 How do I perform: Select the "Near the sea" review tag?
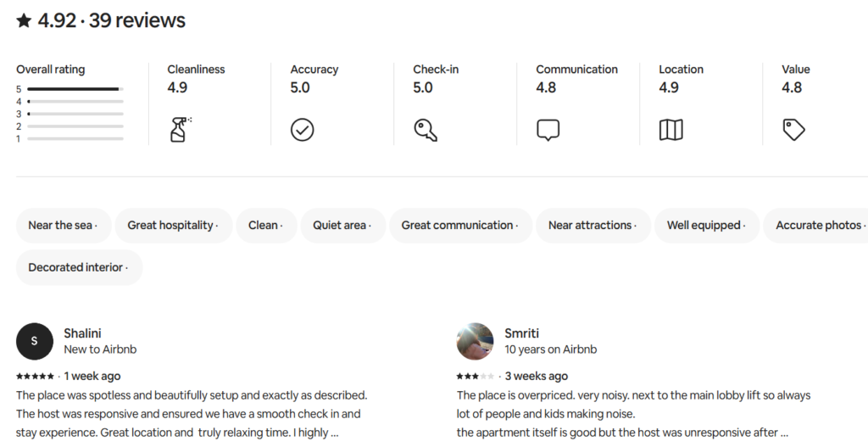(63, 226)
